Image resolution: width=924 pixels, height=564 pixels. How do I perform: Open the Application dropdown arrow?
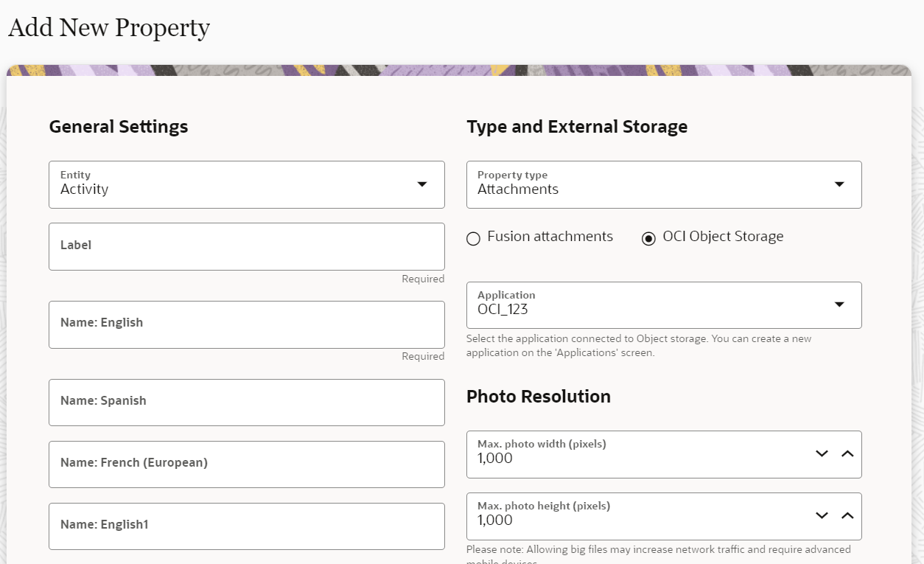(x=839, y=304)
